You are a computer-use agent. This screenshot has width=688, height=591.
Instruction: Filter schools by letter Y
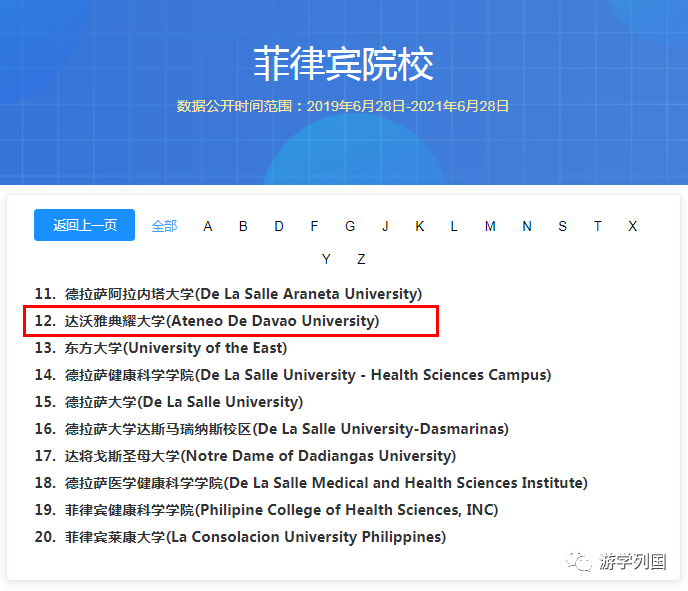pyautogui.click(x=326, y=259)
